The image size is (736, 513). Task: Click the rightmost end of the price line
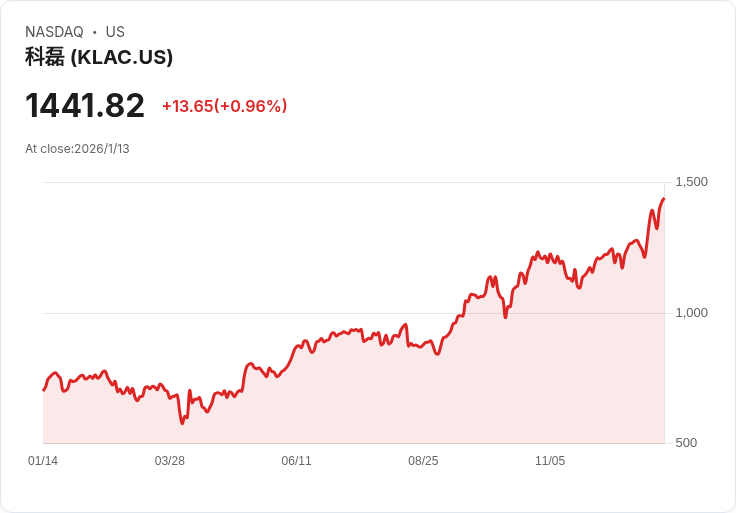tap(663, 199)
